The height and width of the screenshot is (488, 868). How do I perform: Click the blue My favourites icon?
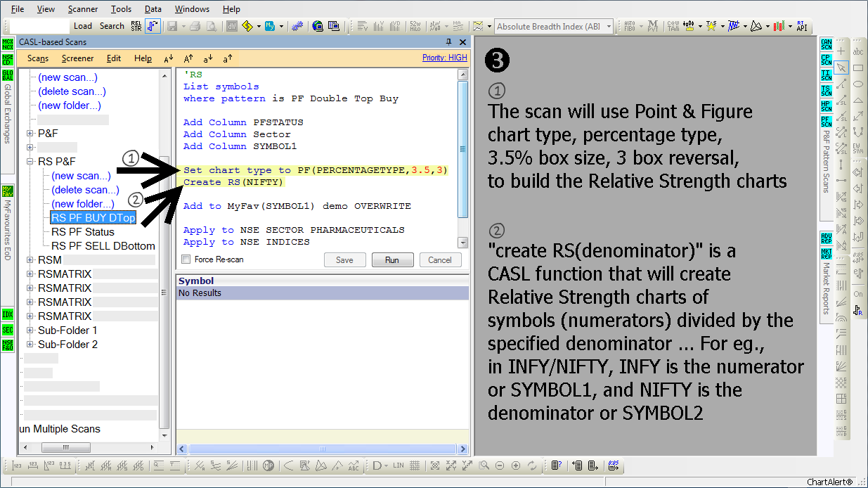(269, 26)
